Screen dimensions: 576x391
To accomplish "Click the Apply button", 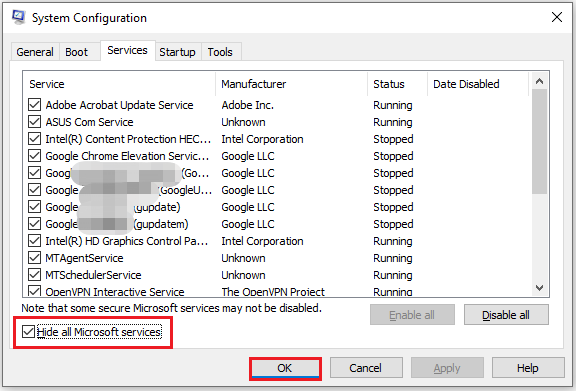I will [447, 368].
